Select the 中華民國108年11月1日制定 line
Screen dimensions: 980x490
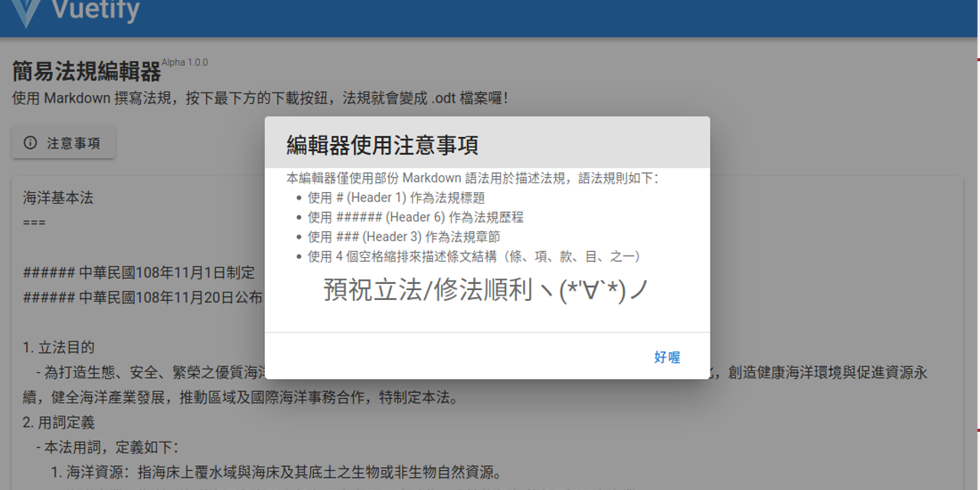[x=138, y=273]
